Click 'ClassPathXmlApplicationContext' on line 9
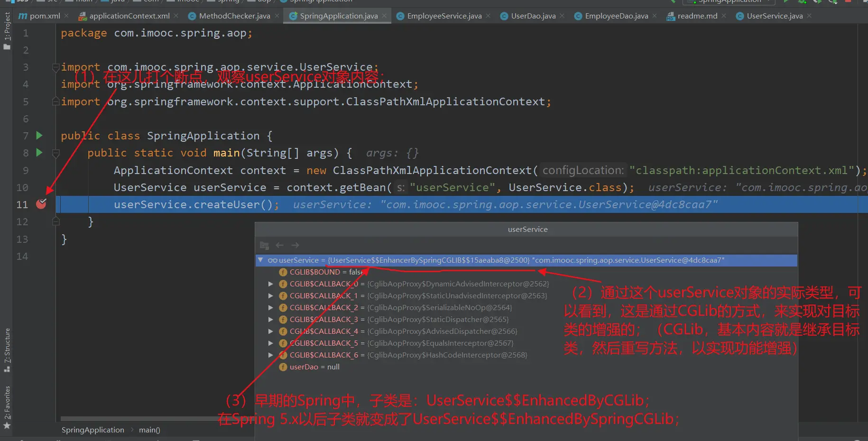 (432, 170)
